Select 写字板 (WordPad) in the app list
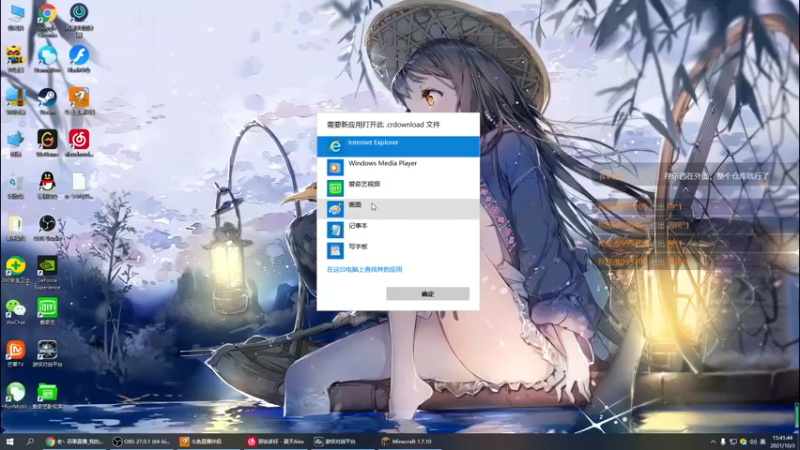The width and height of the screenshot is (800, 450). pos(398,251)
